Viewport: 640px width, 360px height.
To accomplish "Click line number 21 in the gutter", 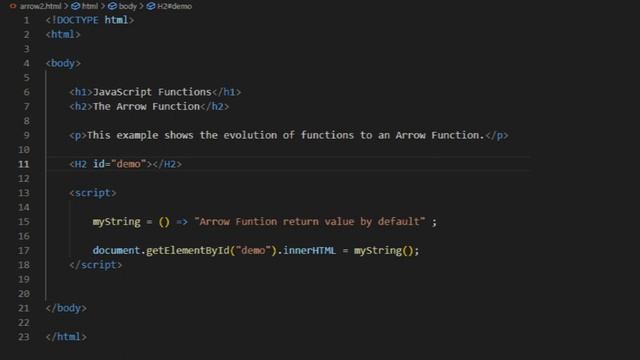I will [24, 308].
